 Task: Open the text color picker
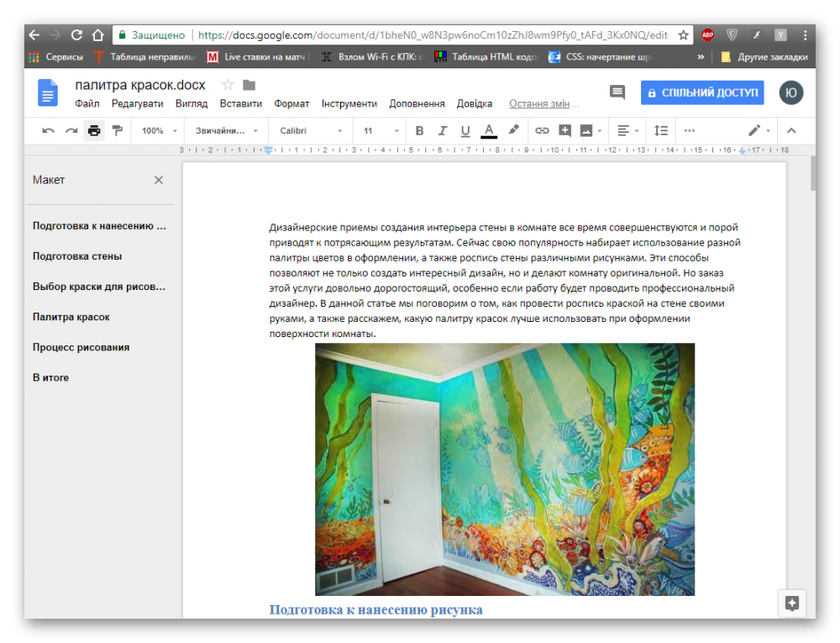tap(489, 131)
